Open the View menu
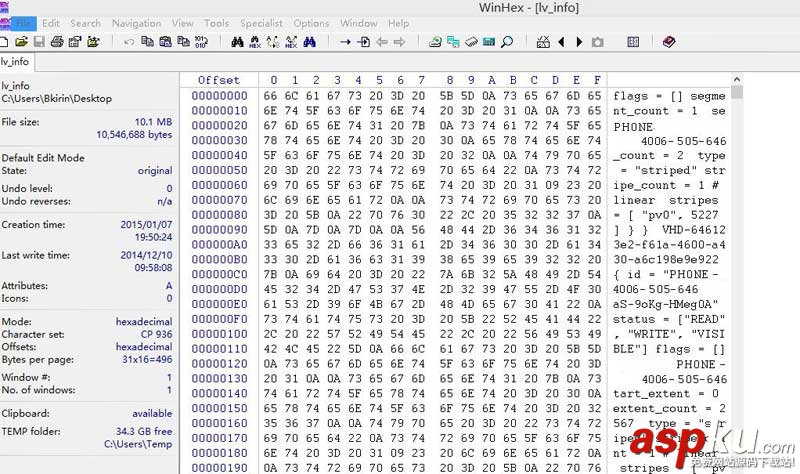This screenshot has width=800, height=474. pyautogui.click(x=182, y=23)
